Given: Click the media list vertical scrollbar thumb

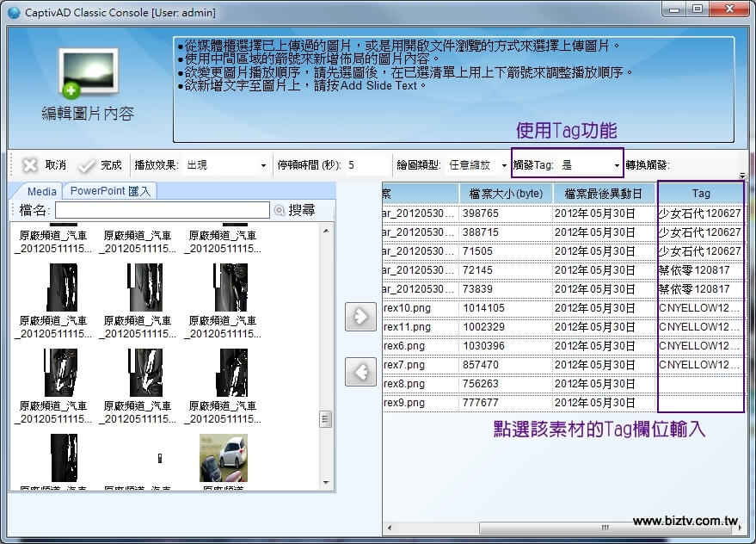Looking at the screenshot, I should (326, 418).
